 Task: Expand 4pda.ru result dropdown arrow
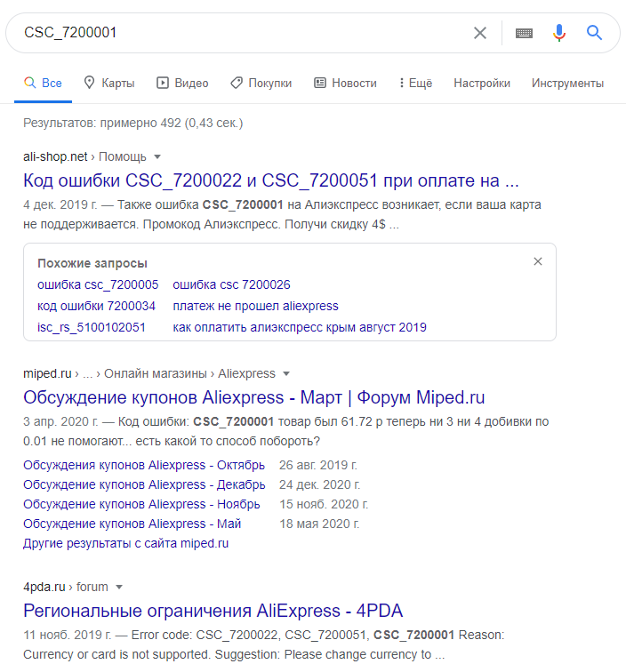119,588
